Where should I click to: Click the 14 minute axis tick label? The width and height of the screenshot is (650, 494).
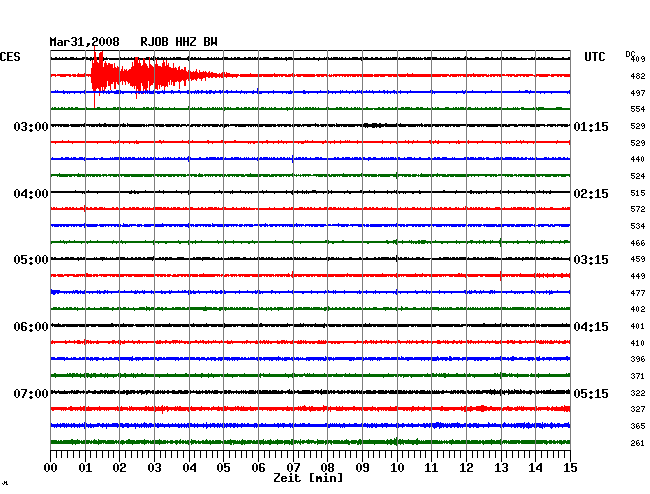pos(535,467)
